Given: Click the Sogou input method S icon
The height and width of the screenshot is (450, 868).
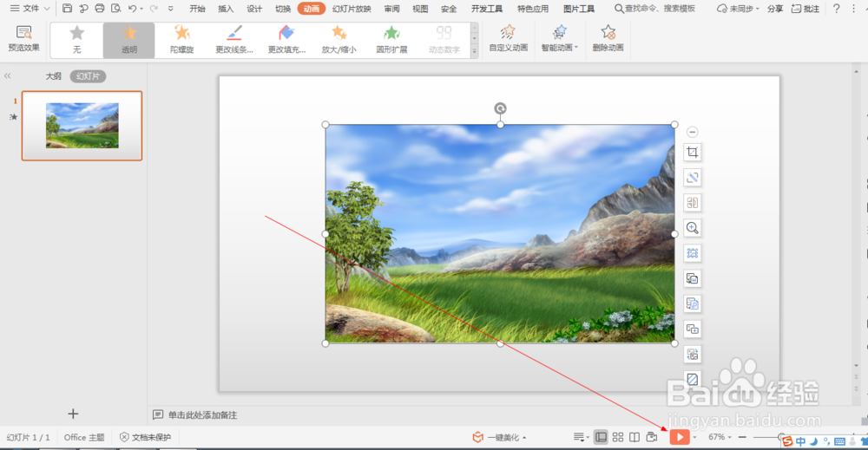Looking at the screenshot, I should (787, 441).
